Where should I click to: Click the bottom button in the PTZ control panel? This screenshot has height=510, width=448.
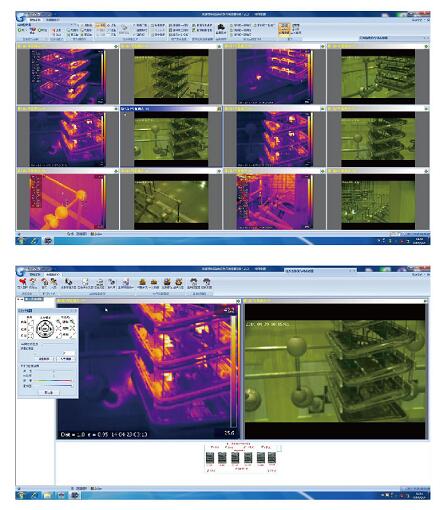[x=49, y=392]
